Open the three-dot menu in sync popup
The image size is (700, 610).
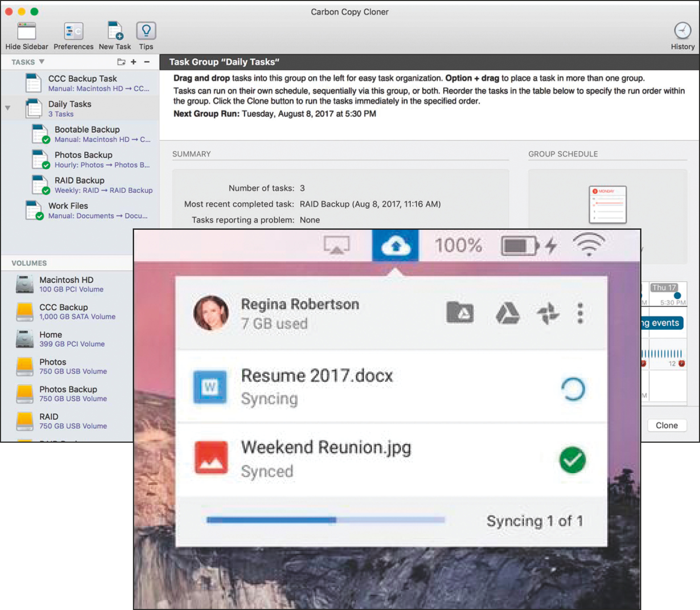580,313
